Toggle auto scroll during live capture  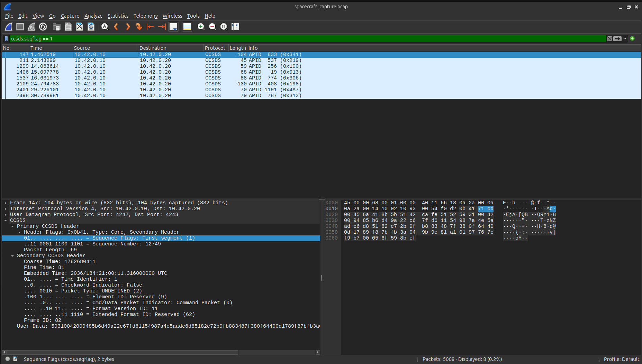(173, 27)
